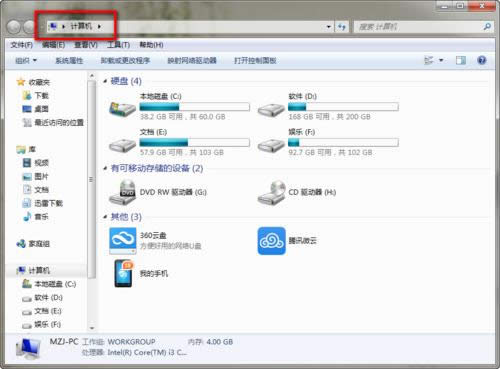
Task: Click 映射网络驱动器 toolbar button
Action: [192, 60]
